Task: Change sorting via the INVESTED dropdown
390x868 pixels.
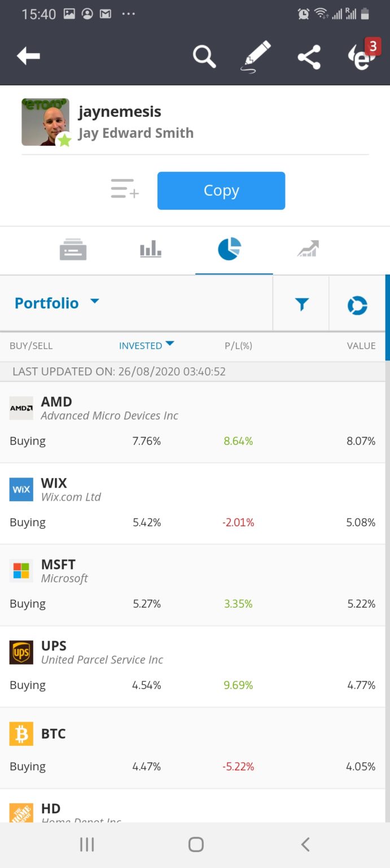Action: click(146, 345)
